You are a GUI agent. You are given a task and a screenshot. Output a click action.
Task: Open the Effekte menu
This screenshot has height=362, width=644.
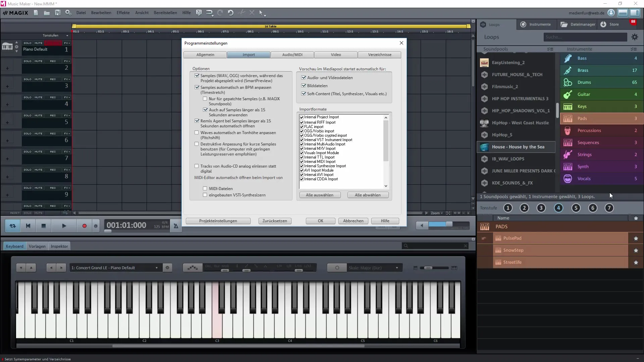point(123,13)
